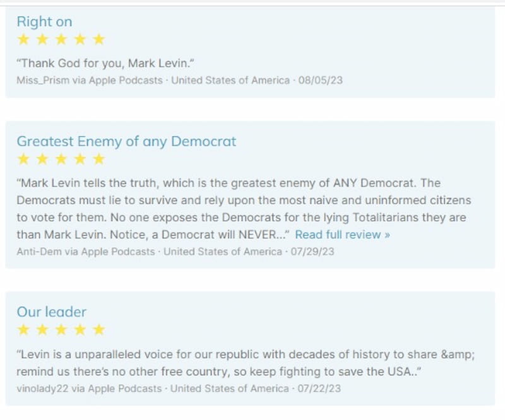Click the Levin is a unparalleled voice text
Screen dimensions: 505x420
point(246,363)
